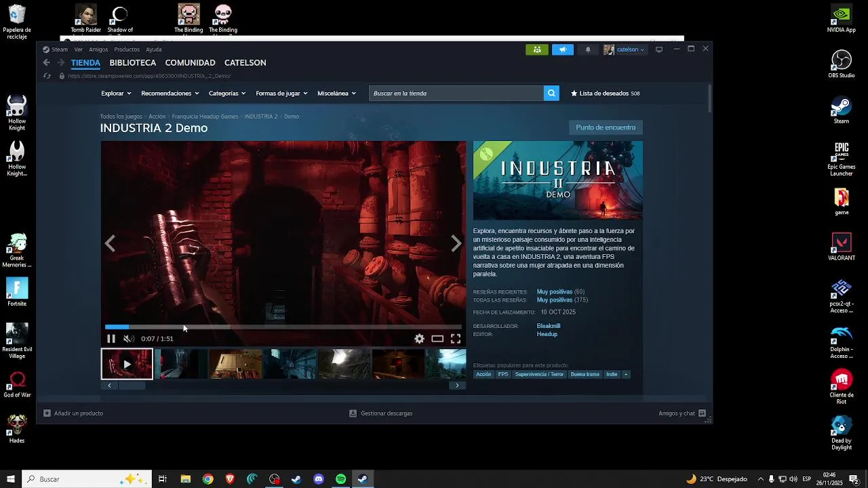Show previous media with left arrow

point(110,243)
